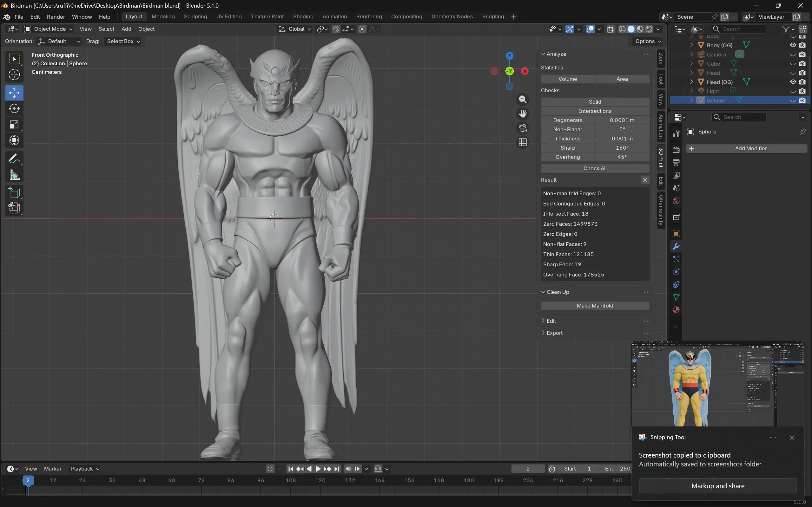The width and height of the screenshot is (812, 507).
Task: Click the Thickness value field
Action: pos(622,139)
